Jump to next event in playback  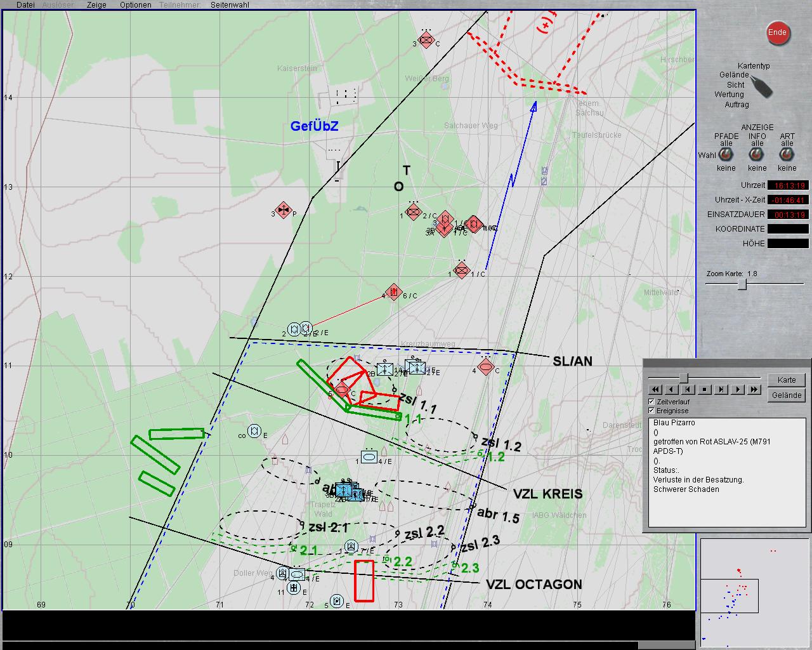[x=721, y=389]
